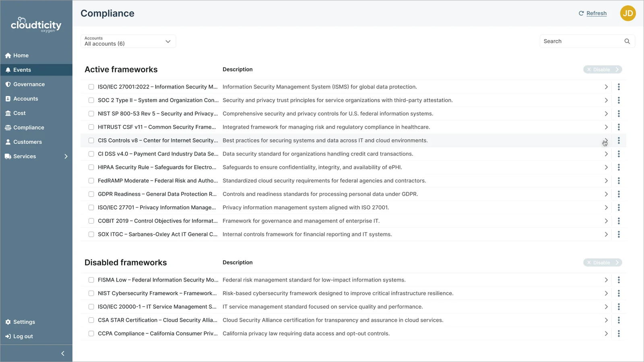Collapse the sidebar with the bottom arrow

pyautogui.click(x=63, y=354)
